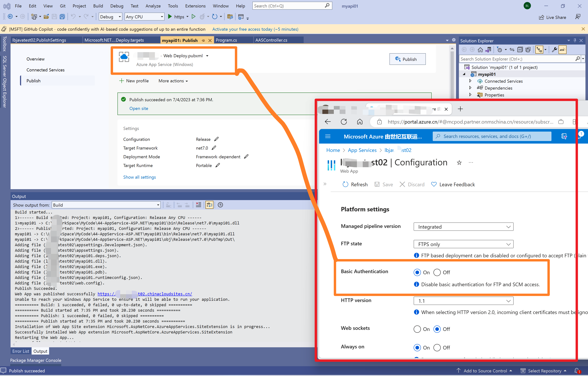Click the edit pencil next to Release configuration
Image resolution: width=588 pixels, height=376 pixels.
coord(216,139)
